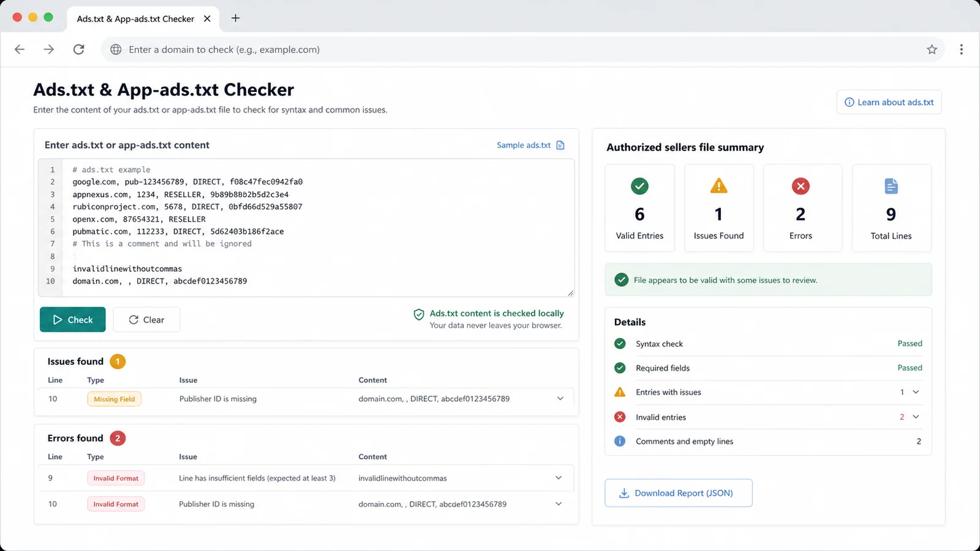Click the orange Issues found count badge
This screenshot has width=980, height=551.
[x=118, y=361]
